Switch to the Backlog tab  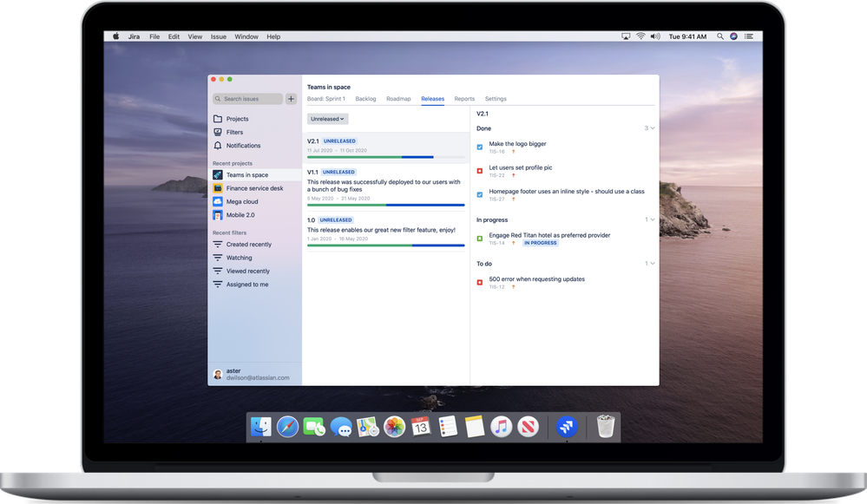pyautogui.click(x=365, y=99)
